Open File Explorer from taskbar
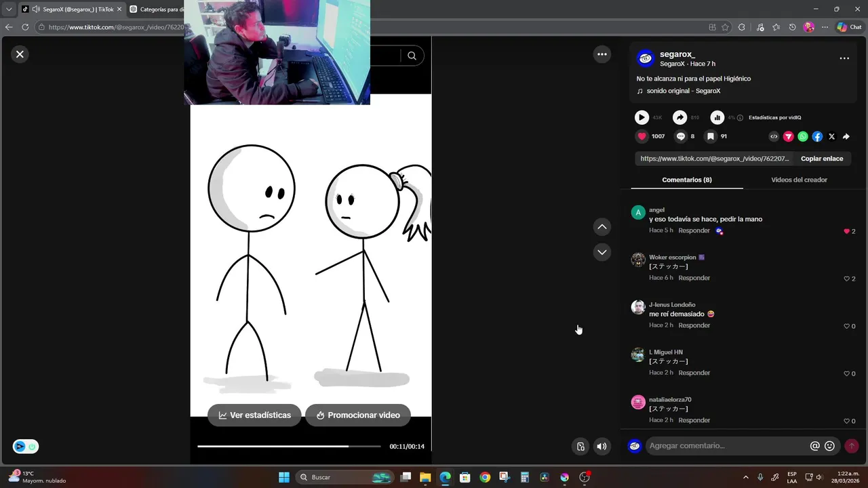 pyautogui.click(x=425, y=477)
